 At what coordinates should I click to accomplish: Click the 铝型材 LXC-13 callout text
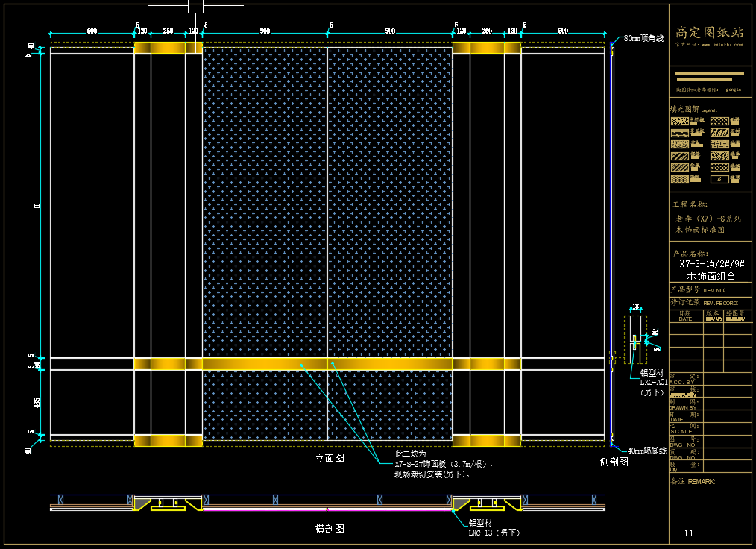(494, 528)
